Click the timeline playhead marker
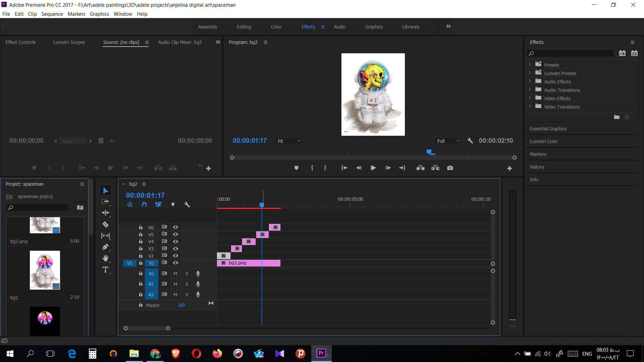Image resolution: width=644 pixels, height=362 pixels. (x=262, y=205)
